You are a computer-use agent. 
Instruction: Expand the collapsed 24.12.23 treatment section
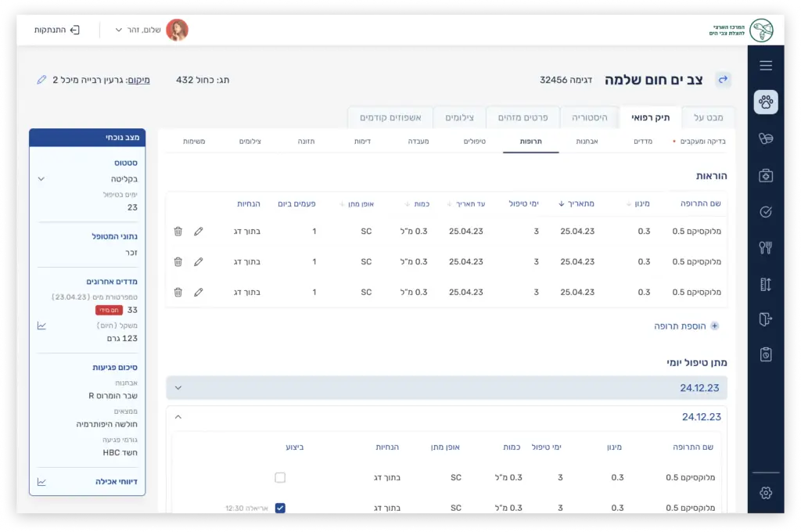click(x=178, y=387)
